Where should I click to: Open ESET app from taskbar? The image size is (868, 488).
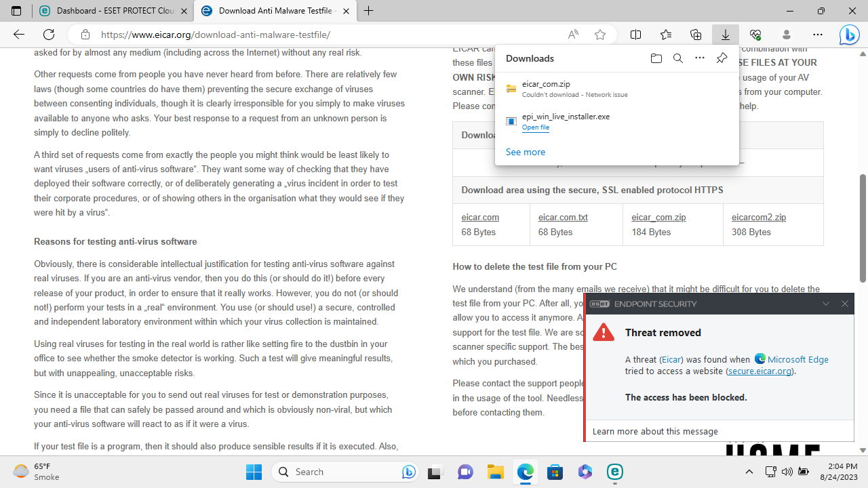[615, 472]
